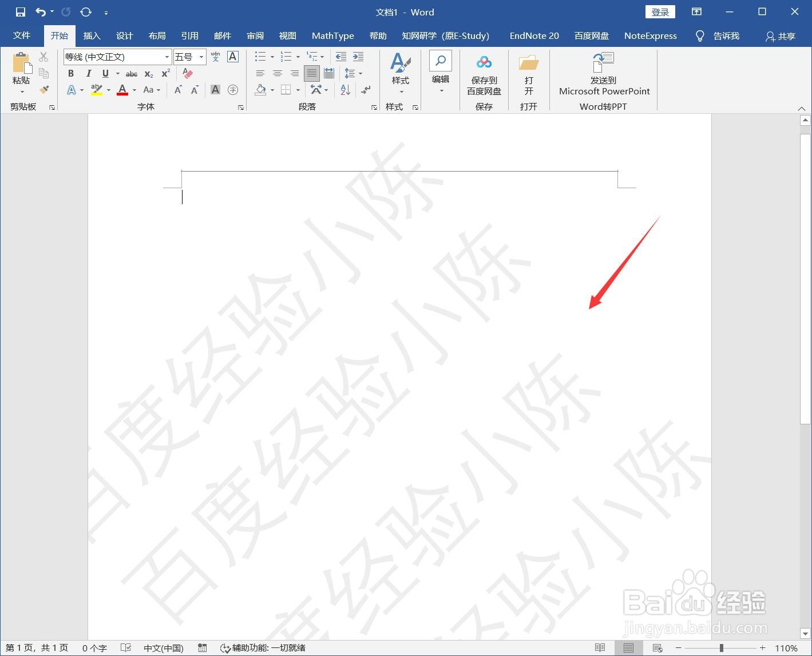Click the Paste clipboard icon
The image size is (812, 656).
(21, 63)
